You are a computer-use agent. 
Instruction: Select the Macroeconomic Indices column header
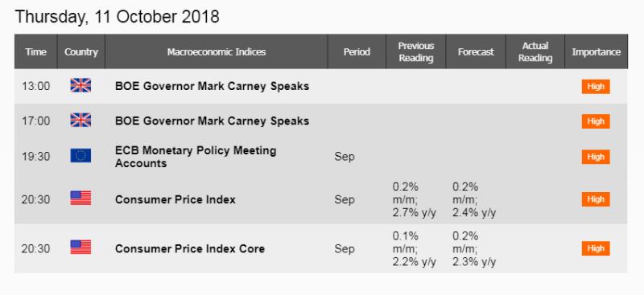pos(217,51)
